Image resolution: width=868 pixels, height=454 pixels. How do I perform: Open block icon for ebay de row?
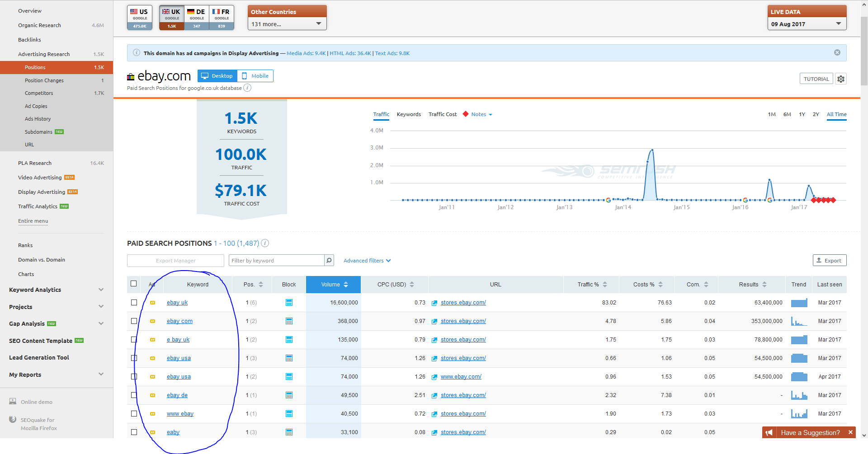289,395
